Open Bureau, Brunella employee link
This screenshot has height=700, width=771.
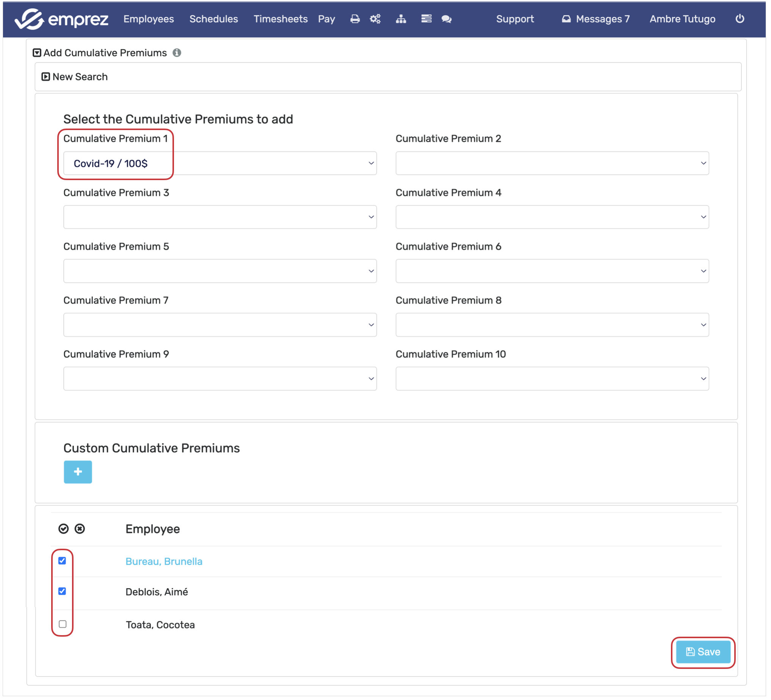[164, 561]
